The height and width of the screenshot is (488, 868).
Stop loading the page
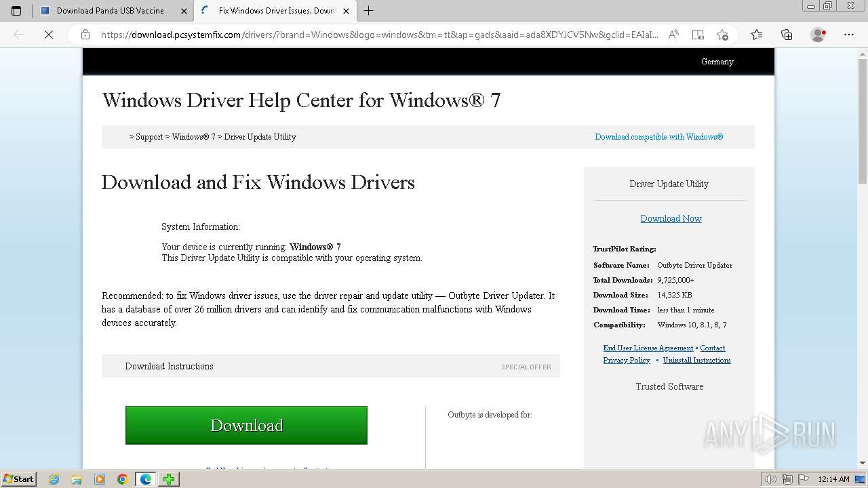point(49,35)
